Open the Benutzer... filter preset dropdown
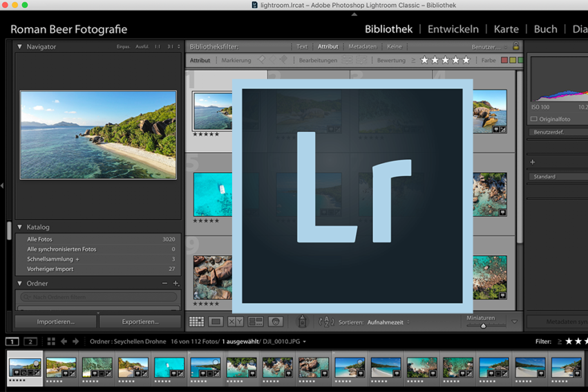The height and width of the screenshot is (392, 588). (x=489, y=47)
